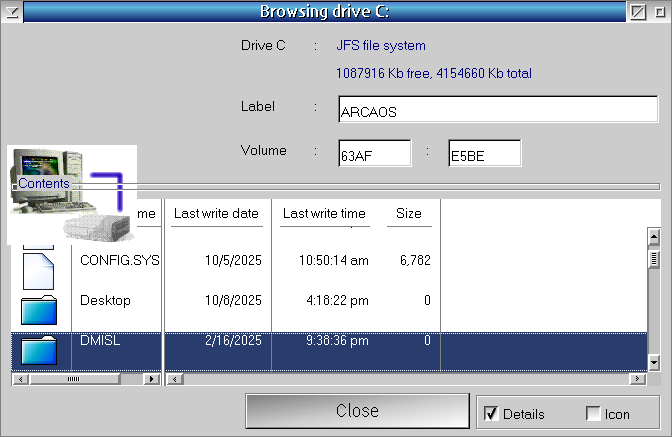Click the volume field showing 63AF
Viewport: 672px width, 437px height.
tap(374, 155)
